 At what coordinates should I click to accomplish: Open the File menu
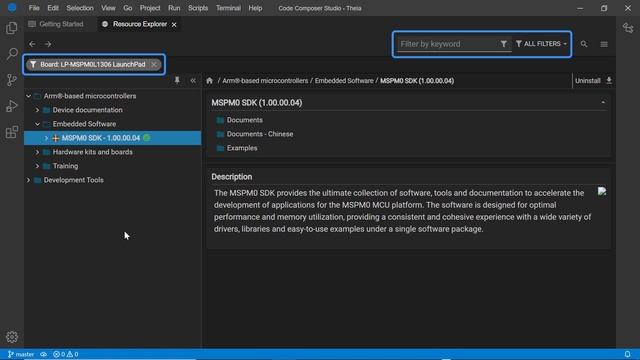(x=34, y=8)
